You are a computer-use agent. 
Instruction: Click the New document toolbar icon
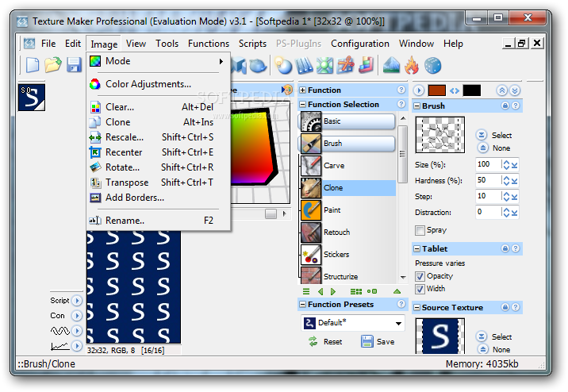pyautogui.click(x=33, y=66)
